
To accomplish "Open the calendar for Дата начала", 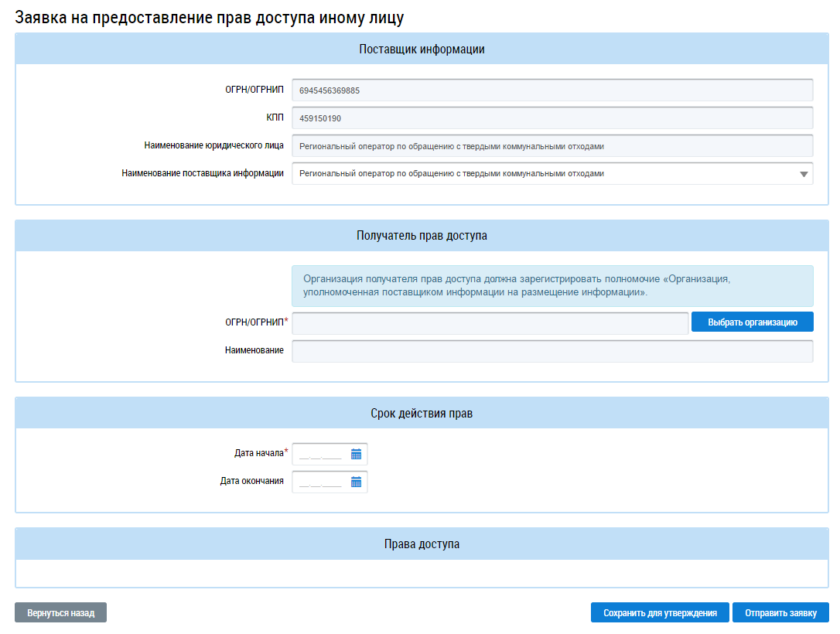I will pos(356,455).
